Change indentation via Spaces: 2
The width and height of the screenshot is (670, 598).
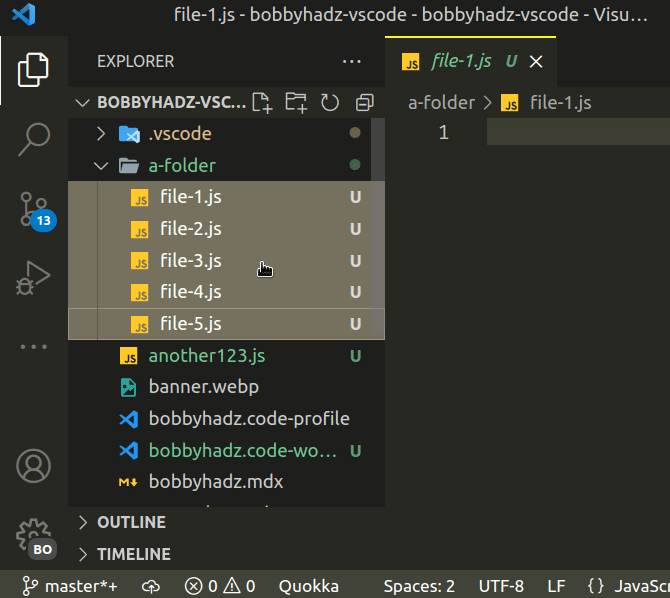pos(419,586)
